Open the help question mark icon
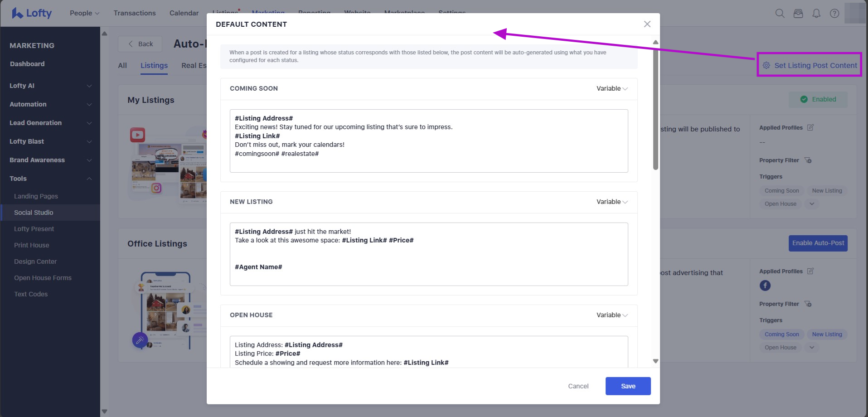The image size is (868, 417). click(x=834, y=14)
